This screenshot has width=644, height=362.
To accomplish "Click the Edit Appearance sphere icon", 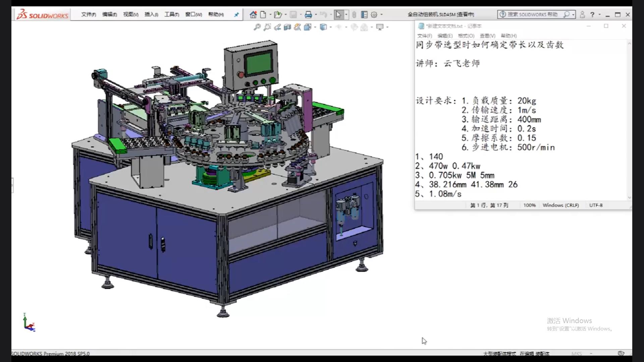I will (354, 27).
